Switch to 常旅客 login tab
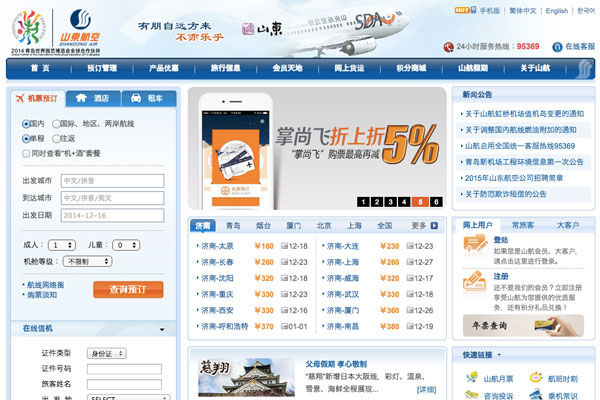 [x=523, y=225]
